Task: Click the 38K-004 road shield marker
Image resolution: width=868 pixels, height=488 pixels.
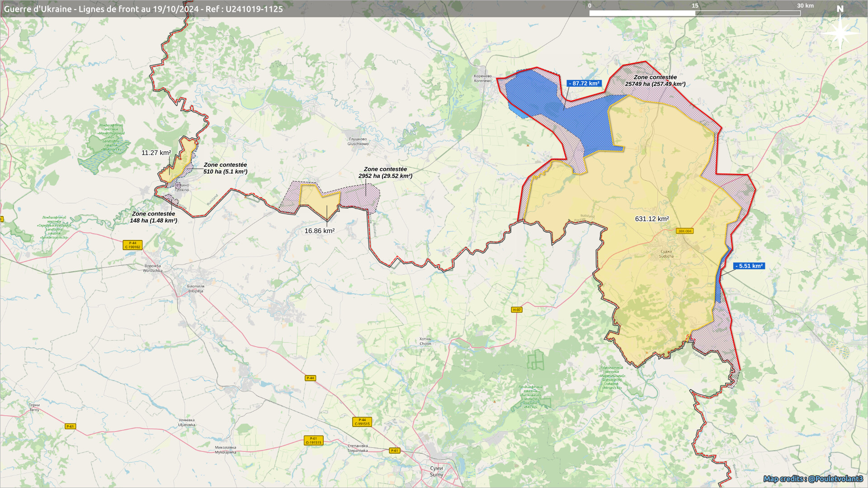Action: (684, 231)
